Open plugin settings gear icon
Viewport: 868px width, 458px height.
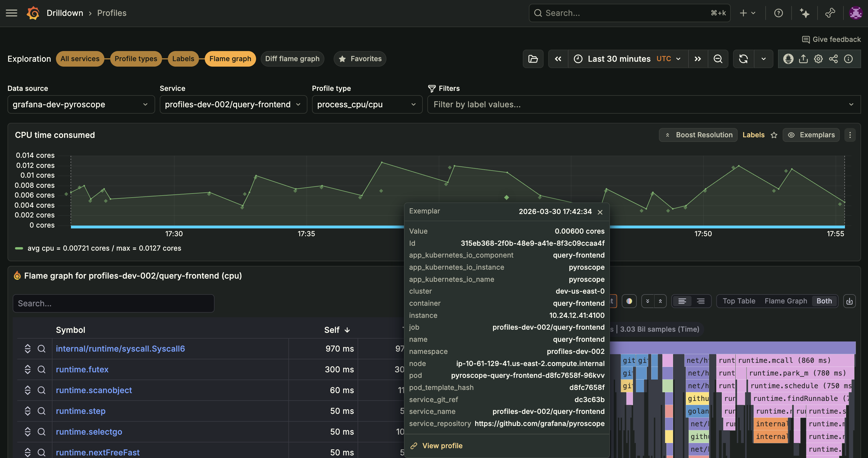coord(818,59)
